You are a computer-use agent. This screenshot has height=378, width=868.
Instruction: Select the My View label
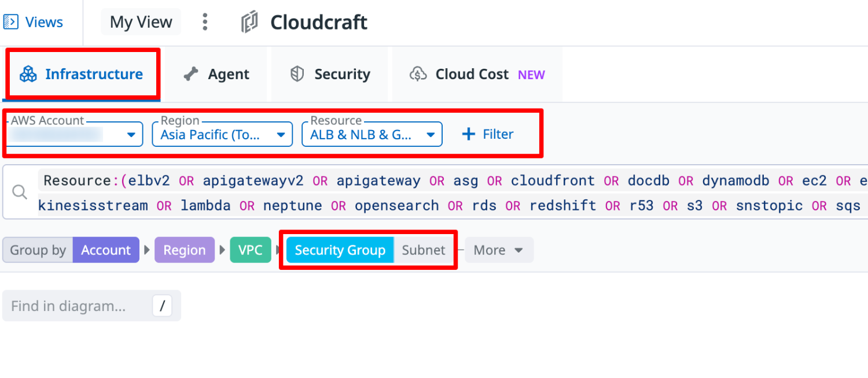click(x=141, y=22)
